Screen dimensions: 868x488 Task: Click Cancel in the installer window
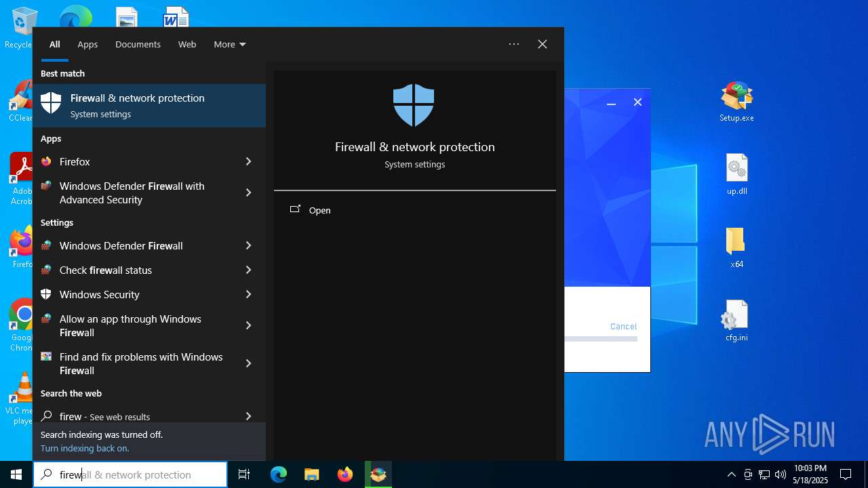point(623,326)
